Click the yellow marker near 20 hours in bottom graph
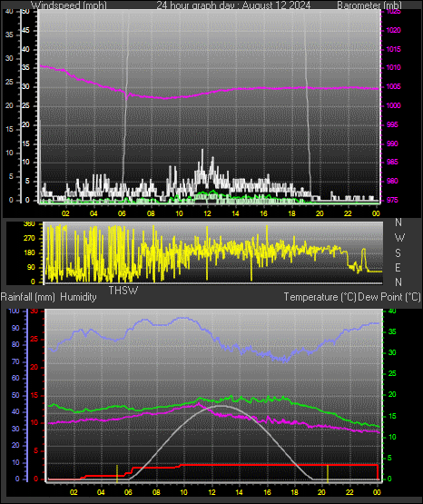The width and height of the screenshot is (423, 504). 328,473
